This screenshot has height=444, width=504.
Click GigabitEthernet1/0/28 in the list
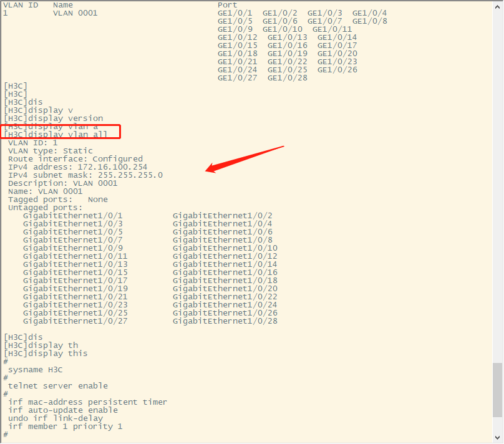[225, 321]
